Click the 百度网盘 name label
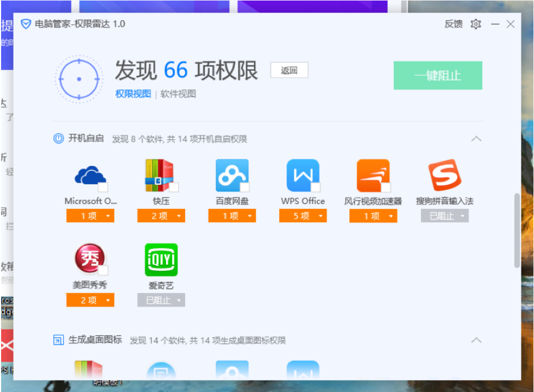 coord(232,201)
